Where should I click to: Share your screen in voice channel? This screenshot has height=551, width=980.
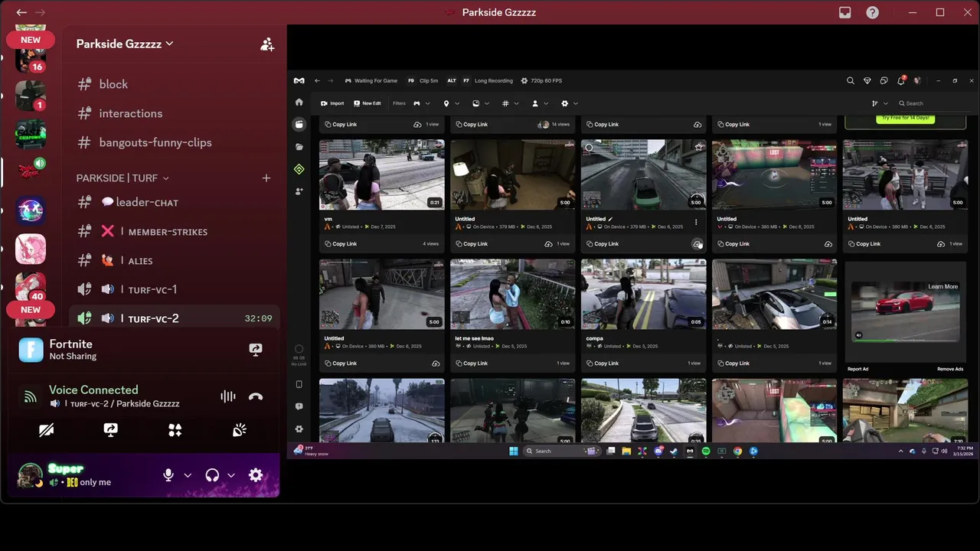110,430
